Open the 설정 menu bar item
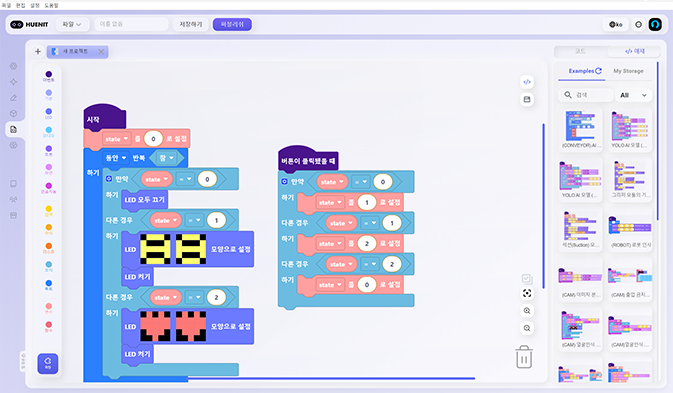 (x=35, y=5)
